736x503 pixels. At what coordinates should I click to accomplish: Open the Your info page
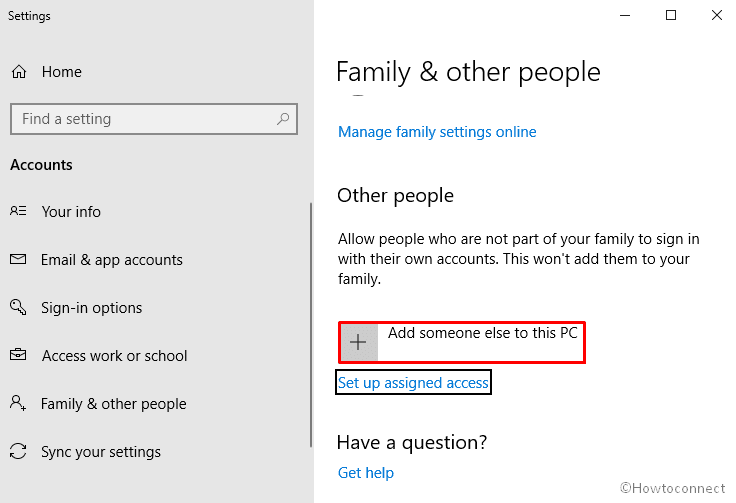click(x=71, y=212)
